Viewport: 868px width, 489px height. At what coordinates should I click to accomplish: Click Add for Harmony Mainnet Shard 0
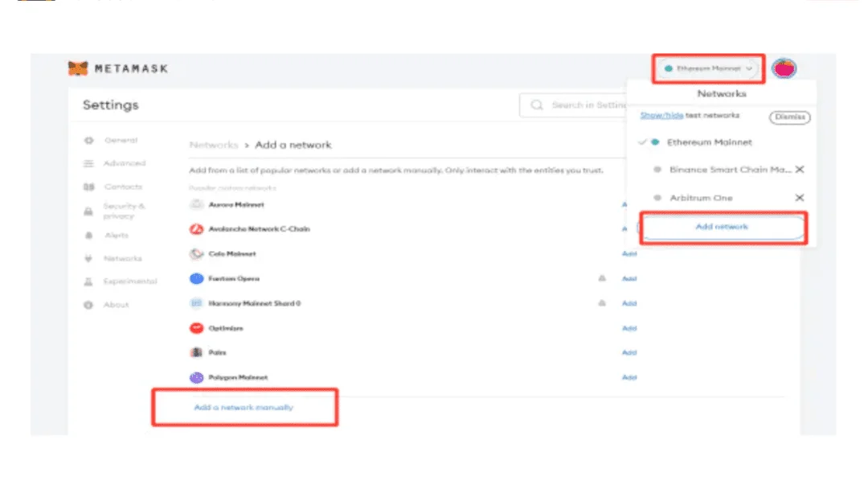[629, 303]
